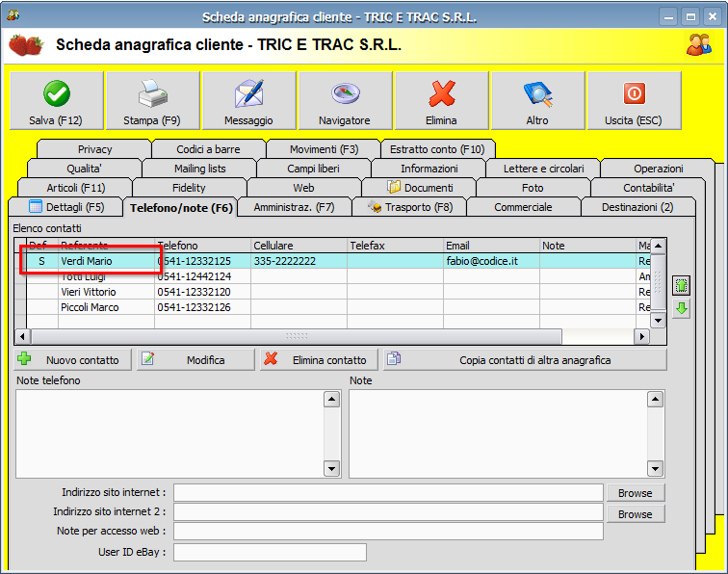Open the Articoli (F11) tab
The height and width of the screenshot is (574, 728).
pyautogui.click(x=76, y=188)
